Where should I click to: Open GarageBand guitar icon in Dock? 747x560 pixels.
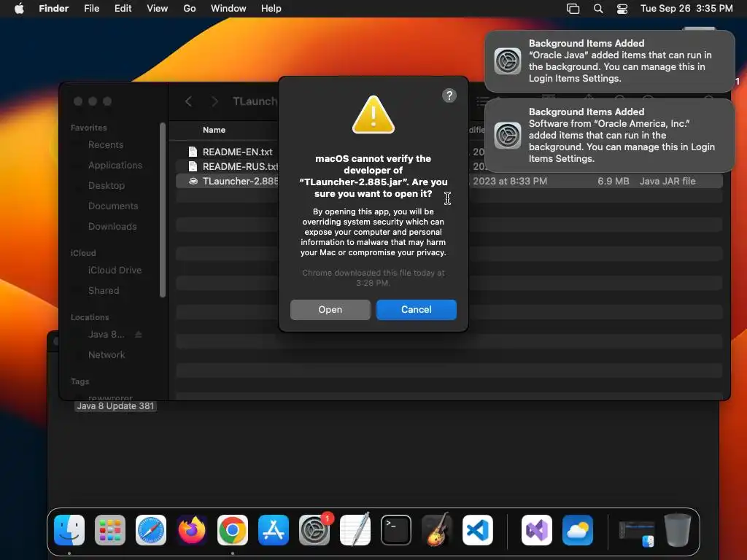[437, 530]
